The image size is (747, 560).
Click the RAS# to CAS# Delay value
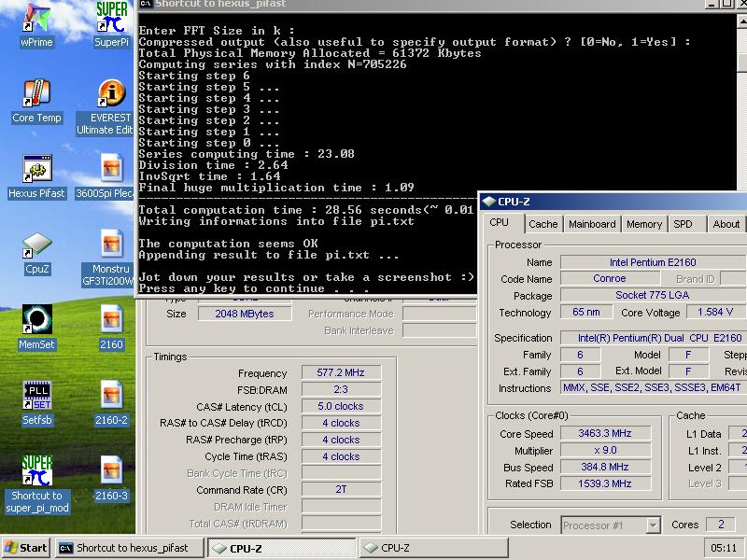[341, 423]
